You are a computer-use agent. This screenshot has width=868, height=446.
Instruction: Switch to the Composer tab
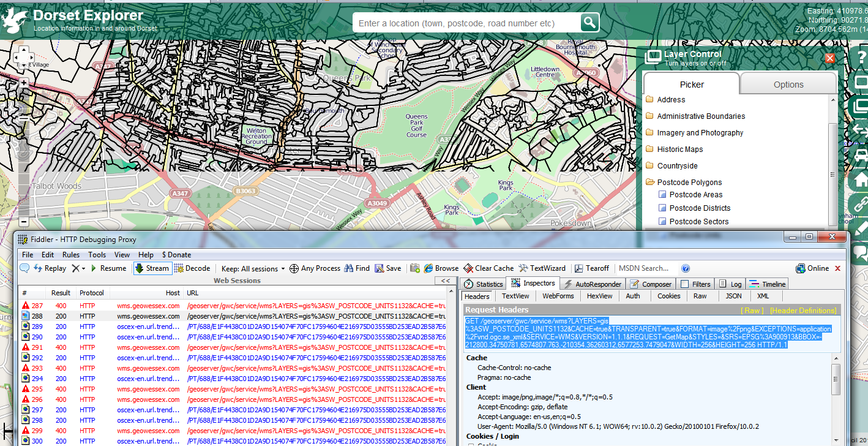pos(651,284)
